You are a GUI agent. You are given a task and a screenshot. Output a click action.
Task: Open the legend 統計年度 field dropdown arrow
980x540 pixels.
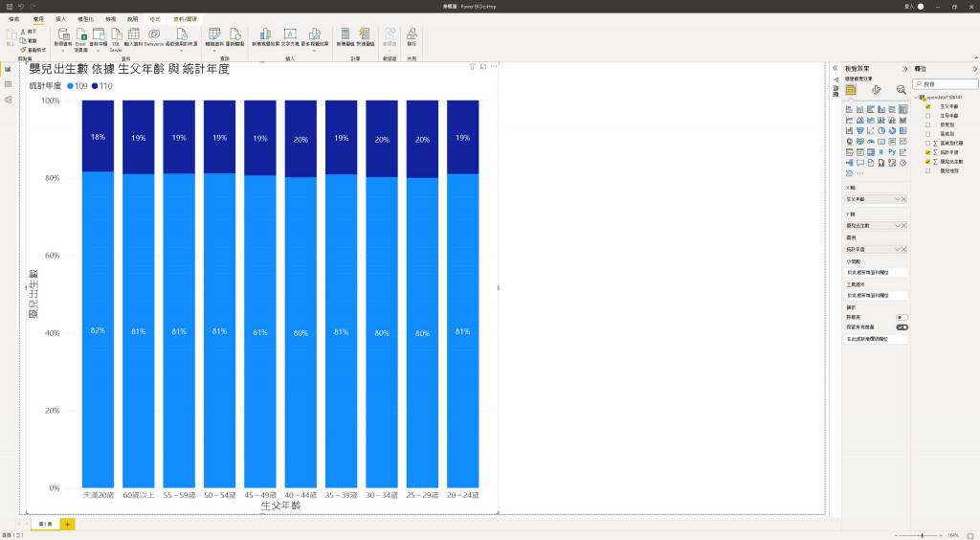click(897, 249)
